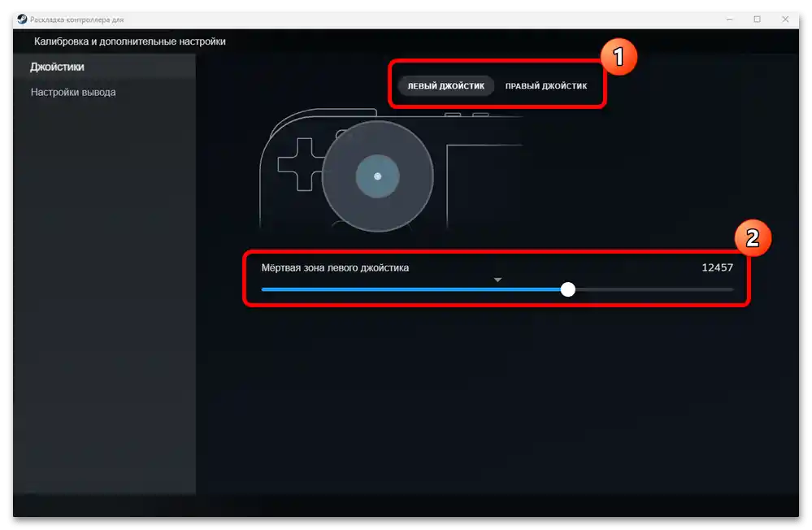Switch to the ПРАВЫЙ ДЖОЙСТИК tab
Screen dimensions: 812x530
click(x=546, y=85)
